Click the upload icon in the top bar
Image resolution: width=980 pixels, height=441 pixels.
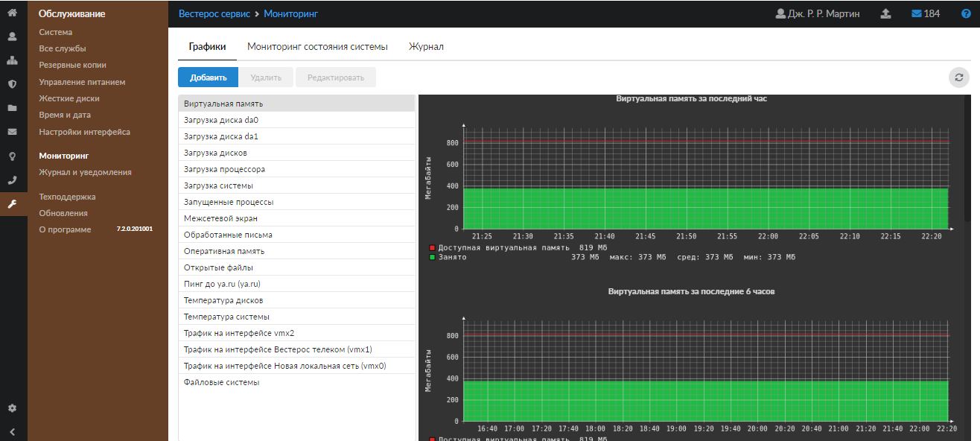pos(885,13)
